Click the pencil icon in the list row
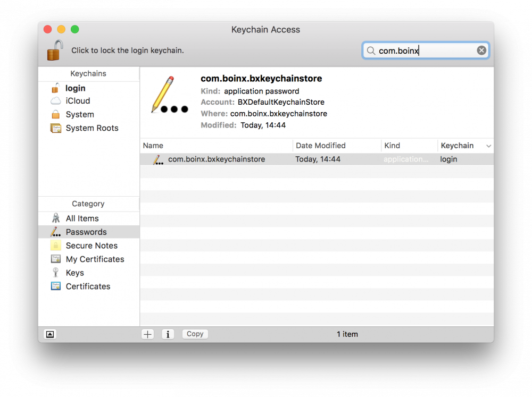This screenshot has width=532, height=397. (x=158, y=159)
